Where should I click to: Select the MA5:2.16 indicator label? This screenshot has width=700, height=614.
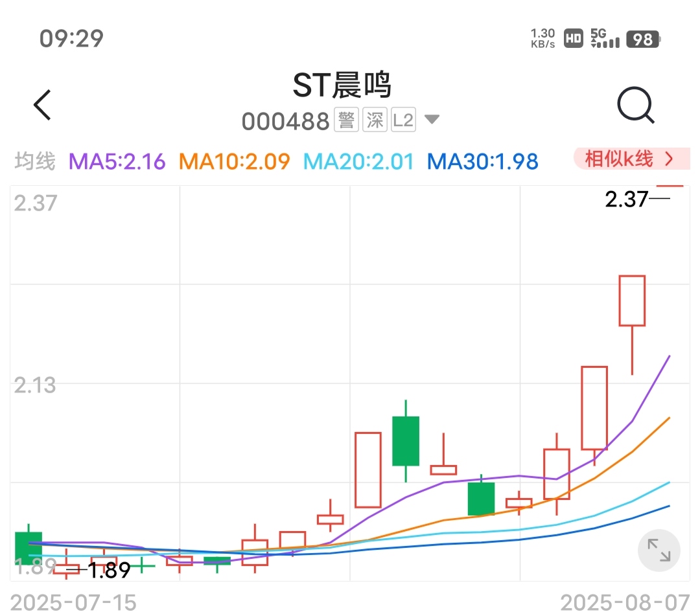(x=117, y=161)
